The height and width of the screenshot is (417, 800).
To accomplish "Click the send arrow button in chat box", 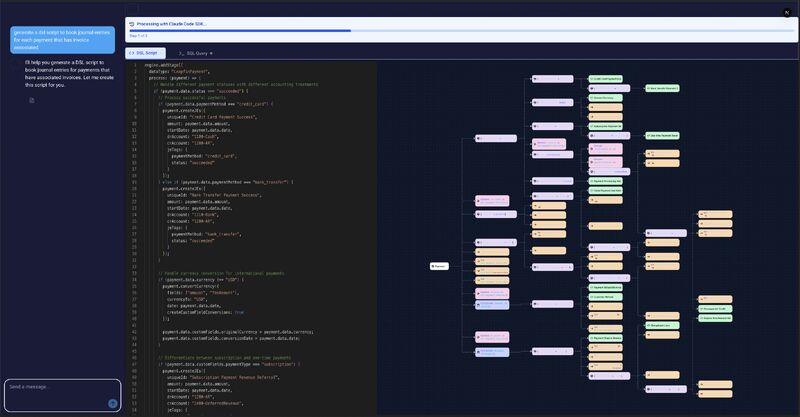I will pyautogui.click(x=113, y=403).
